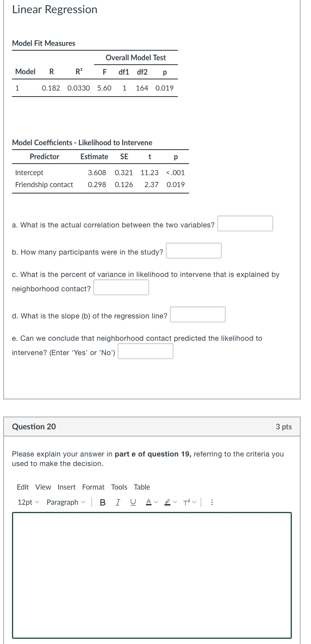Click the superscript dropdown arrow
The width and height of the screenshot is (311, 644).
click(195, 502)
